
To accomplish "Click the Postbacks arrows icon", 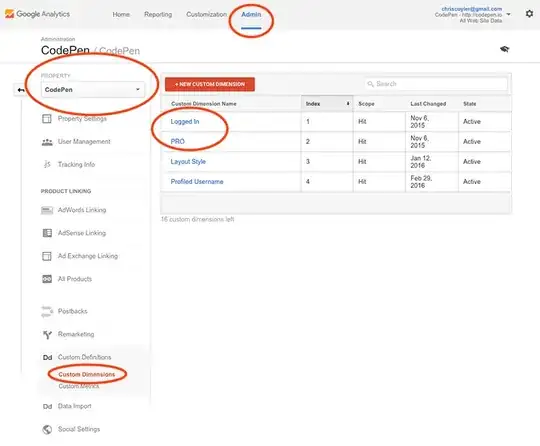I will [x=47, y=311].
